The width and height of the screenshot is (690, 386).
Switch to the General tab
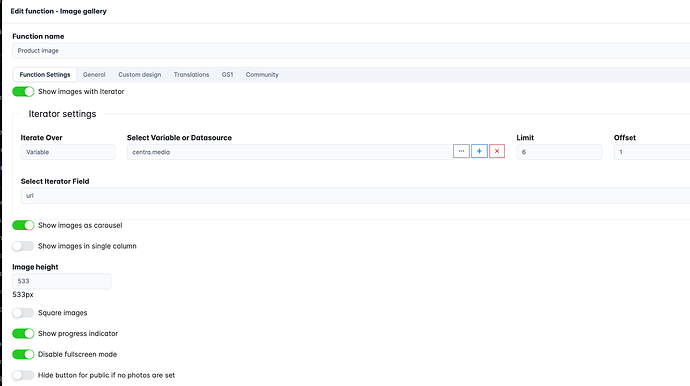(94, 75)
